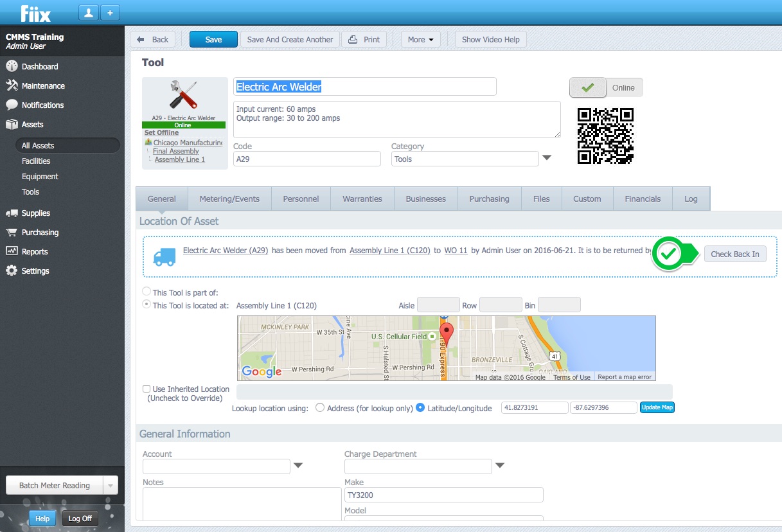The height and width of the screenshot is (532, 782).
Task: Click the Latitude input field
Action: [535, 407]
